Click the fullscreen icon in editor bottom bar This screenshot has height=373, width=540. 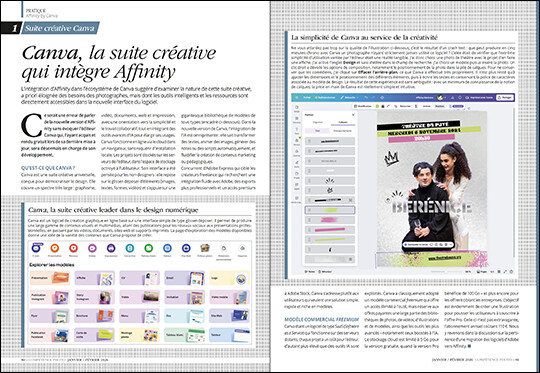point(505,271)
